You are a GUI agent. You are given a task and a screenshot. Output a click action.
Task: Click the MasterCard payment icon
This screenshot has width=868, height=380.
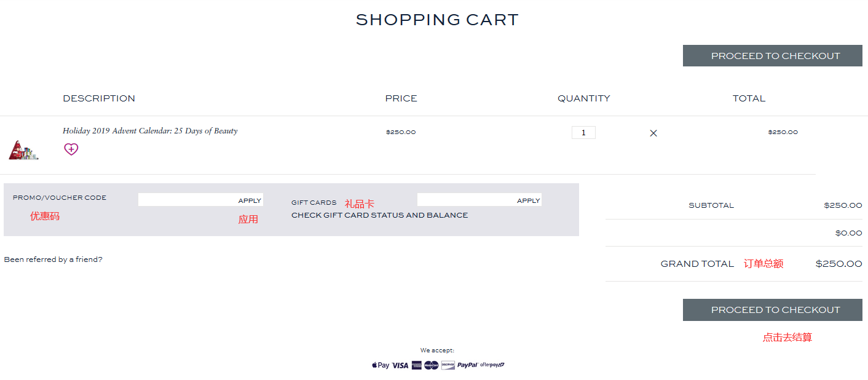pyautogui.click(x=432, y=365)
